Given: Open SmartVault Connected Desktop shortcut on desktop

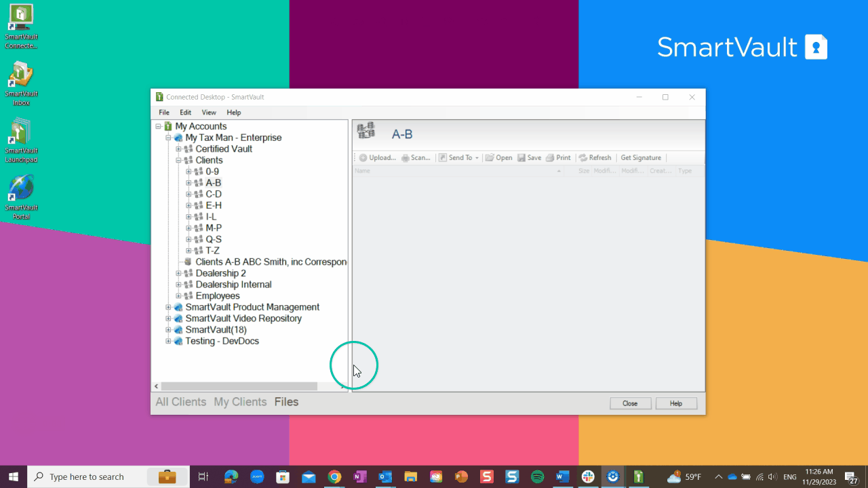Looking at the screenshot, I should (21, 27).
